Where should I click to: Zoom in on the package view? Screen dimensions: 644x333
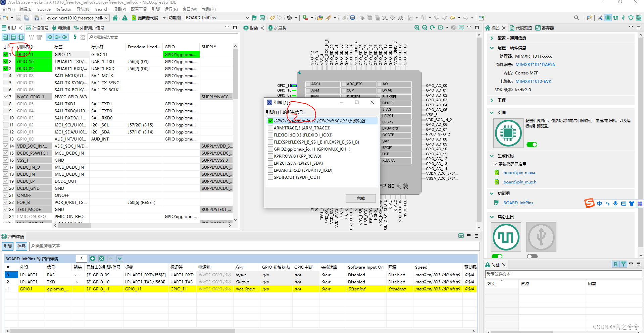417,28
